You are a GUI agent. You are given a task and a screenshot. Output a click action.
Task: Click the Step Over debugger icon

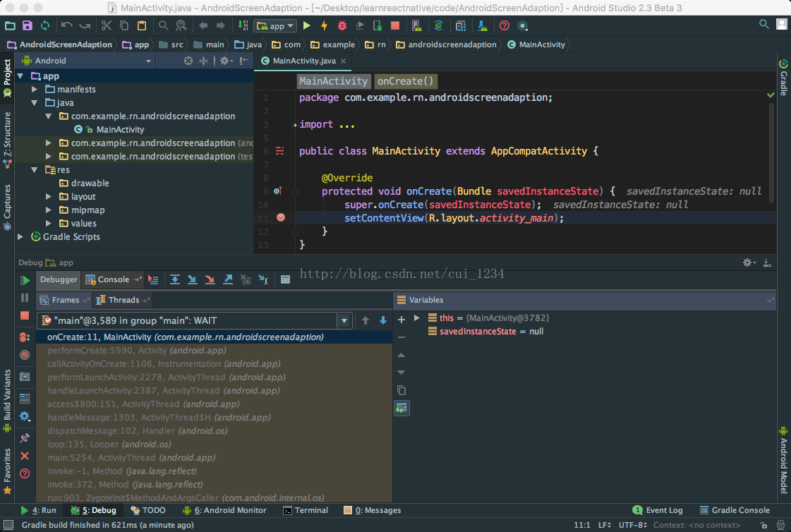pos(174,279)
